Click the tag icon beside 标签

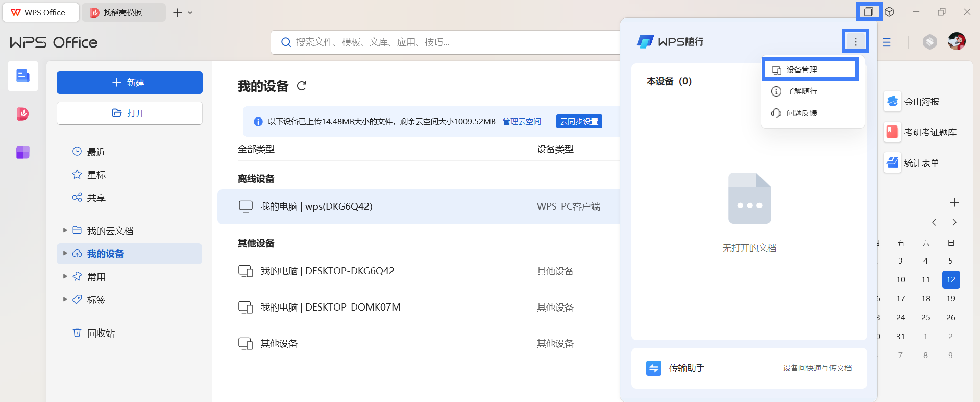point(77,300)
